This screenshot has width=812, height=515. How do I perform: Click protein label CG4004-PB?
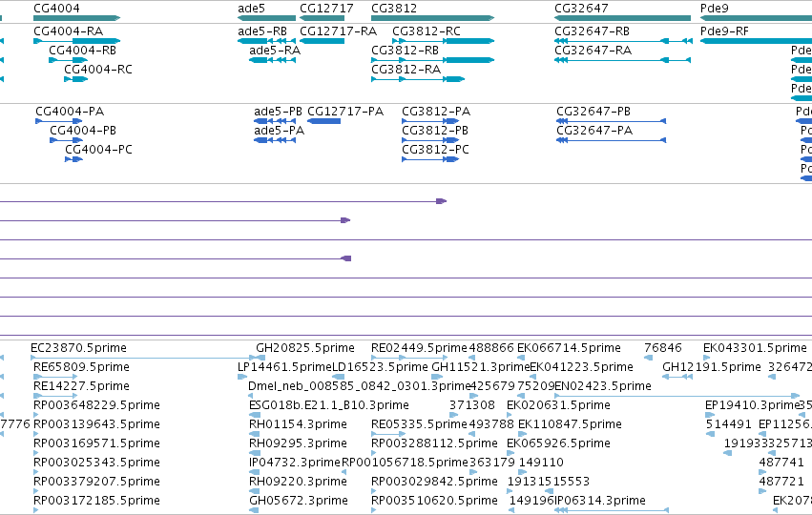pos(83,131)
